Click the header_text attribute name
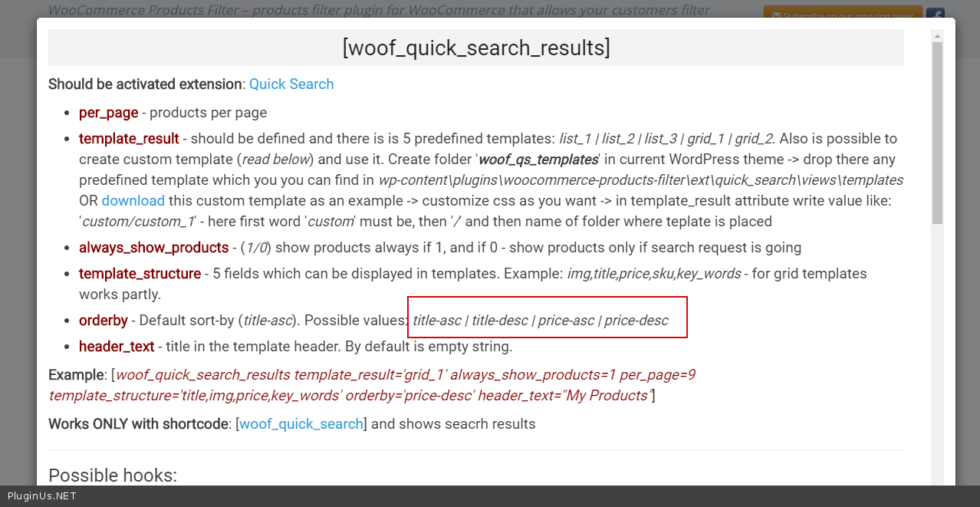Screen dimensions: 980x507 click(117, 347)
